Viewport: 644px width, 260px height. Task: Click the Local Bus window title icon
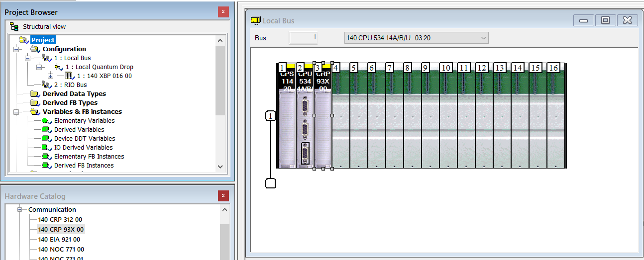click(256, 20)
